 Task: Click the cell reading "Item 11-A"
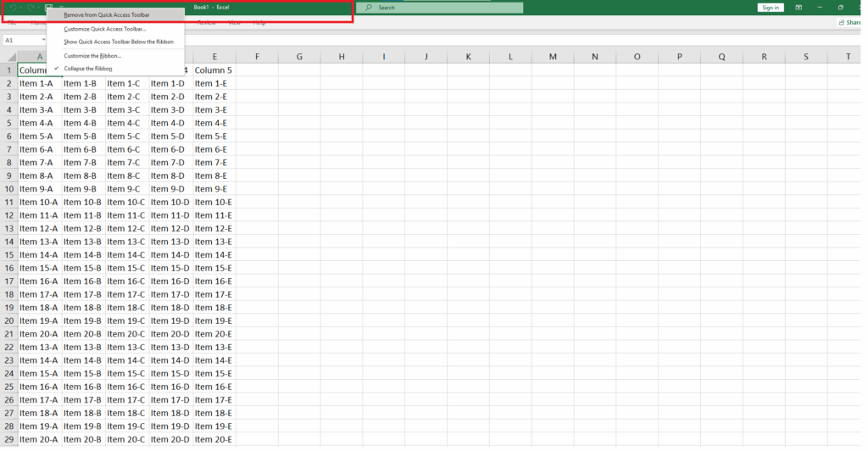[39, 215]
